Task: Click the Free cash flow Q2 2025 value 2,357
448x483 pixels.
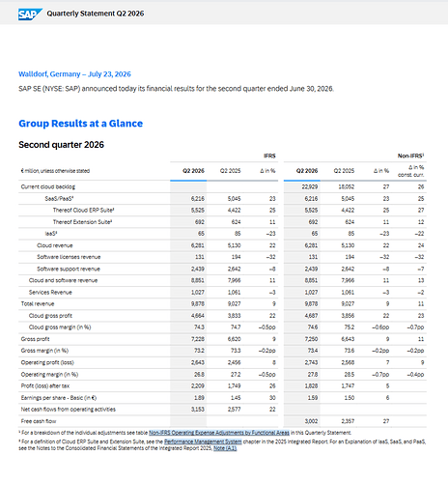Action: [x=348, y=421]
